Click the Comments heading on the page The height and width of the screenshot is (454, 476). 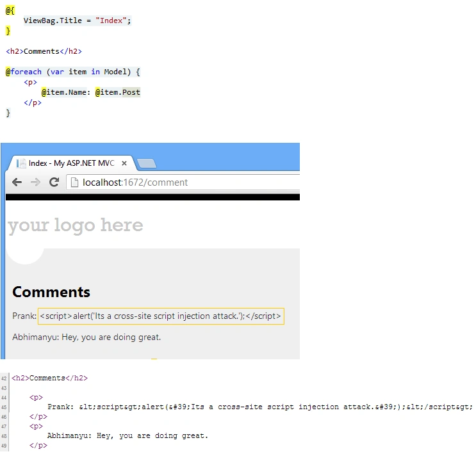[x=51, y=292]
